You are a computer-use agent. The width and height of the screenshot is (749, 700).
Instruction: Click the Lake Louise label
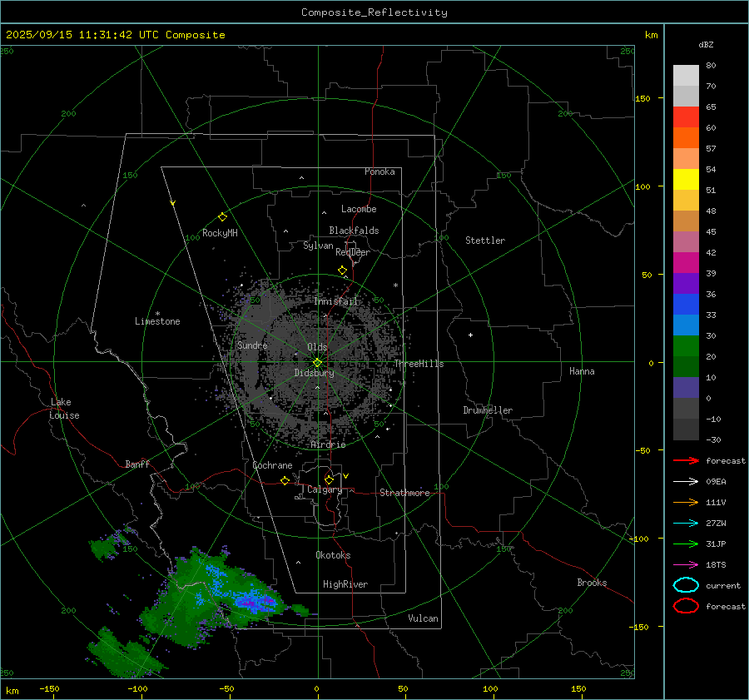click(x=64, y=409)
